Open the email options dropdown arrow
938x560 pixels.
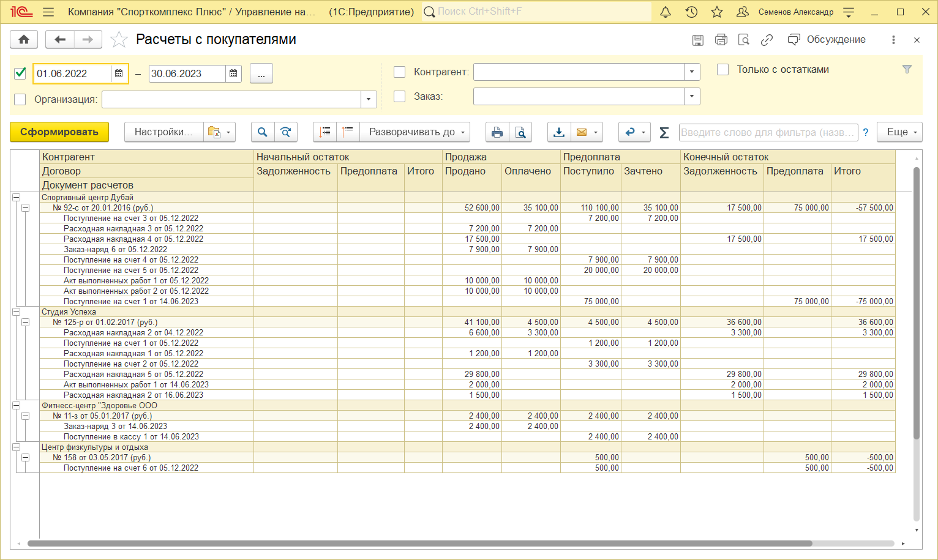[596, 132]
